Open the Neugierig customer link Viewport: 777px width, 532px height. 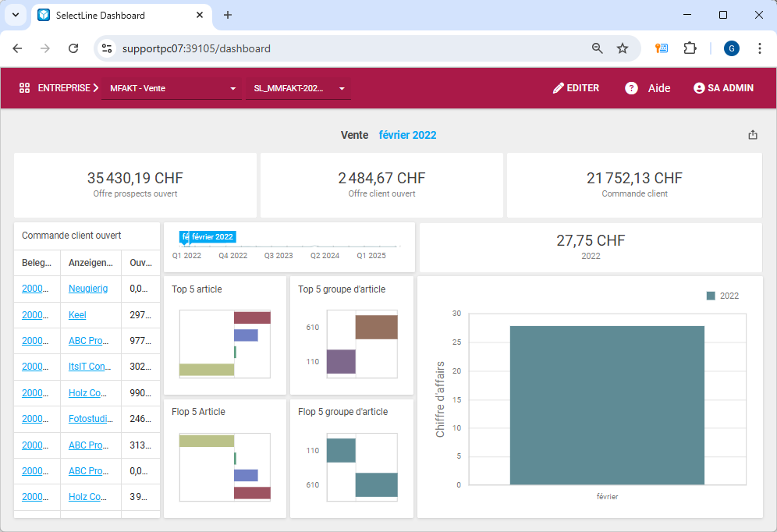point(88,289)
